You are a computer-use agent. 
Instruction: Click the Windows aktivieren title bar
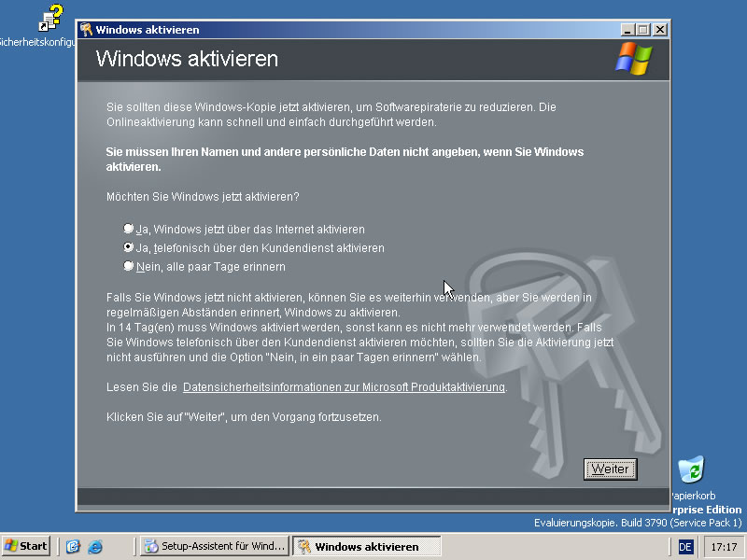coord(353,30)
